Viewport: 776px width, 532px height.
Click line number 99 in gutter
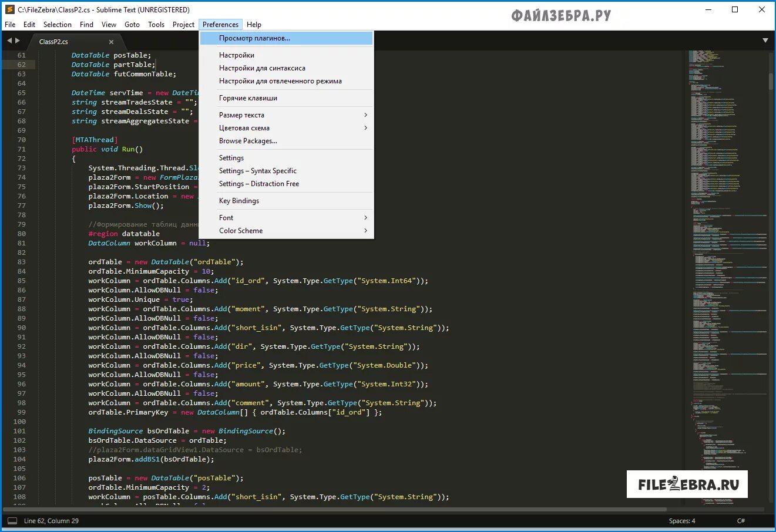[x=21, y=412]
